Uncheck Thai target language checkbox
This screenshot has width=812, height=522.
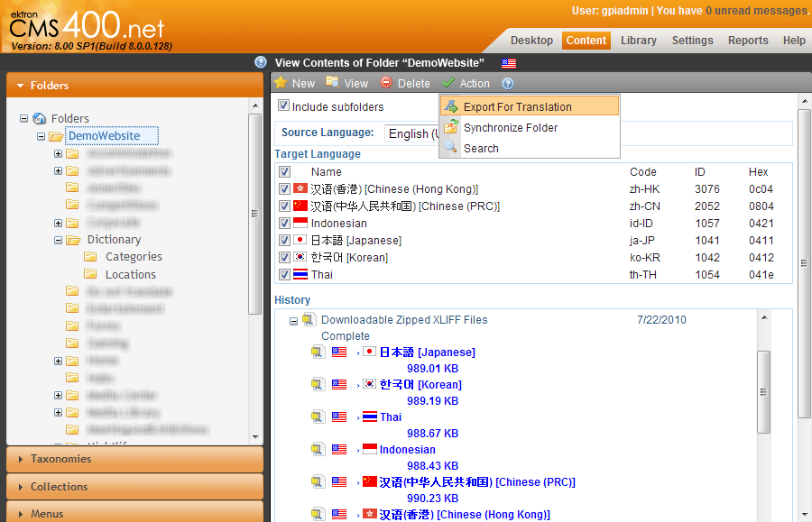(284, 274)
